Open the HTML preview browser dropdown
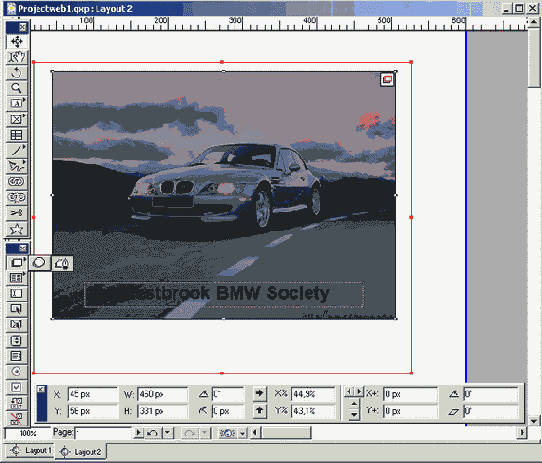The height and width of the screenshot is (463, 542). tap(243, 433)
